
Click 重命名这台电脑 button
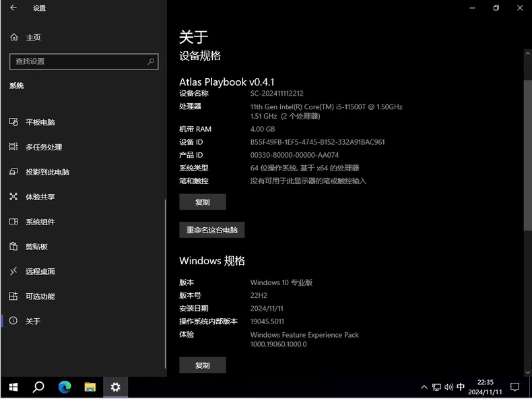[212, 230]
